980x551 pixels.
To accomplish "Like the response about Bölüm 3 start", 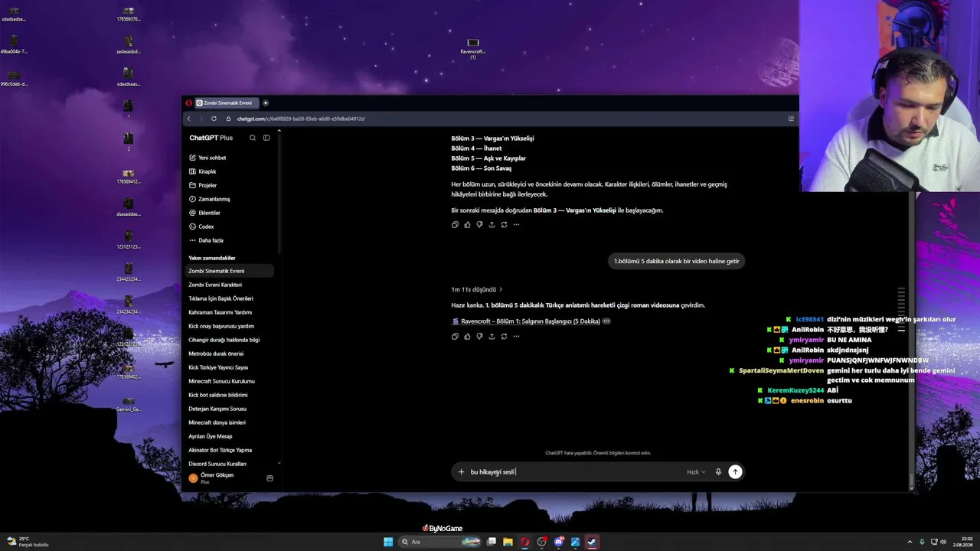I will coord(467,224).
